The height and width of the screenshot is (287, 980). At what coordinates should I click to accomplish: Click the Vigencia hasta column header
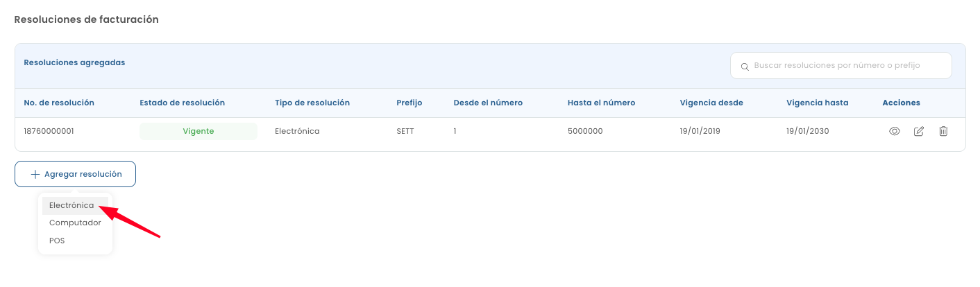coord(817,103)
